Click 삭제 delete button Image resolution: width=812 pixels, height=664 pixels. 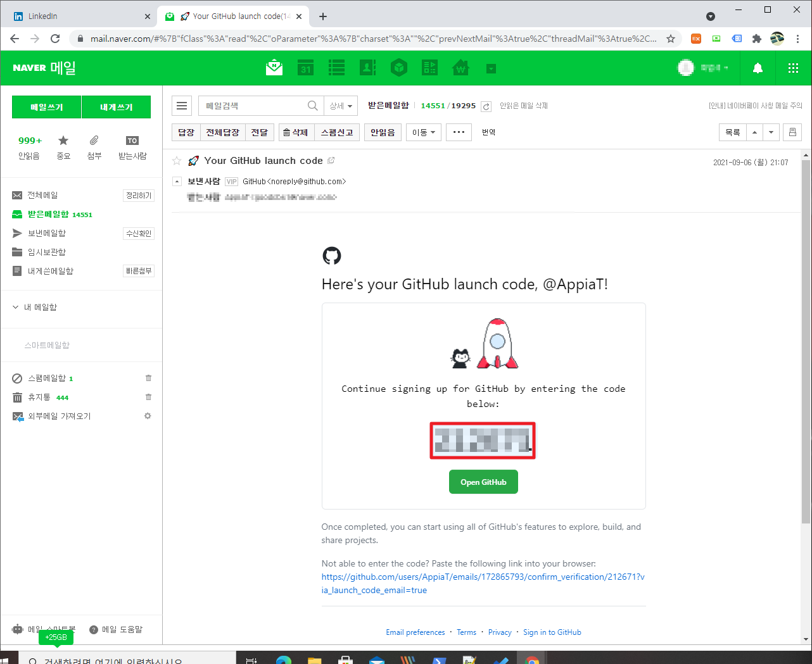pos(296,132)
